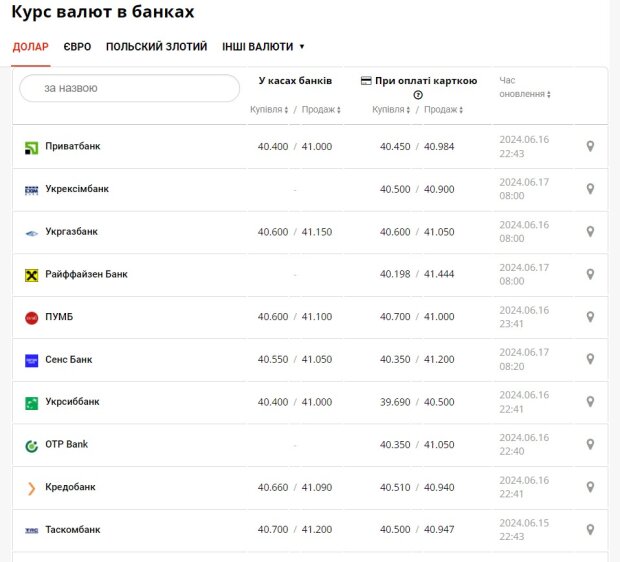Sort by Купівля in bank cash desks column
620x562 pixels.
click(269, 110)
